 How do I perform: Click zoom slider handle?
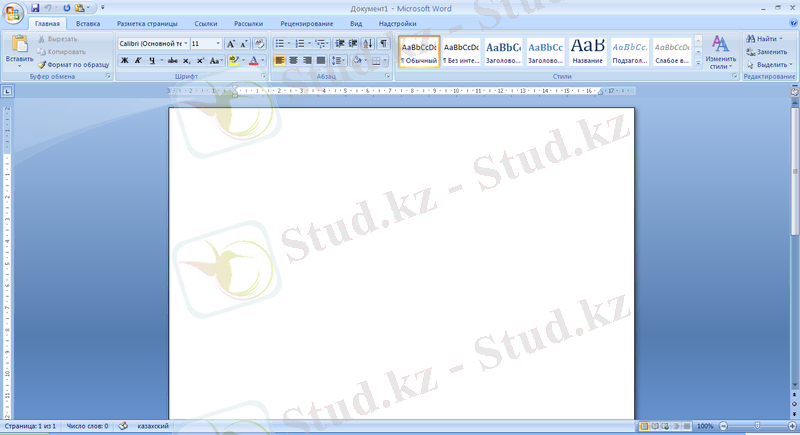tap(758, 426)
